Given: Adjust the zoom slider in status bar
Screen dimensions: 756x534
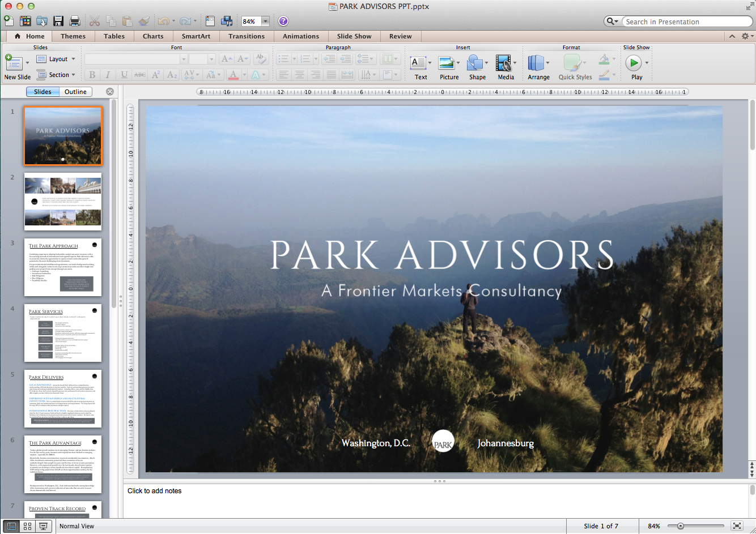Looking at the screenshot, I should (681, 526).
